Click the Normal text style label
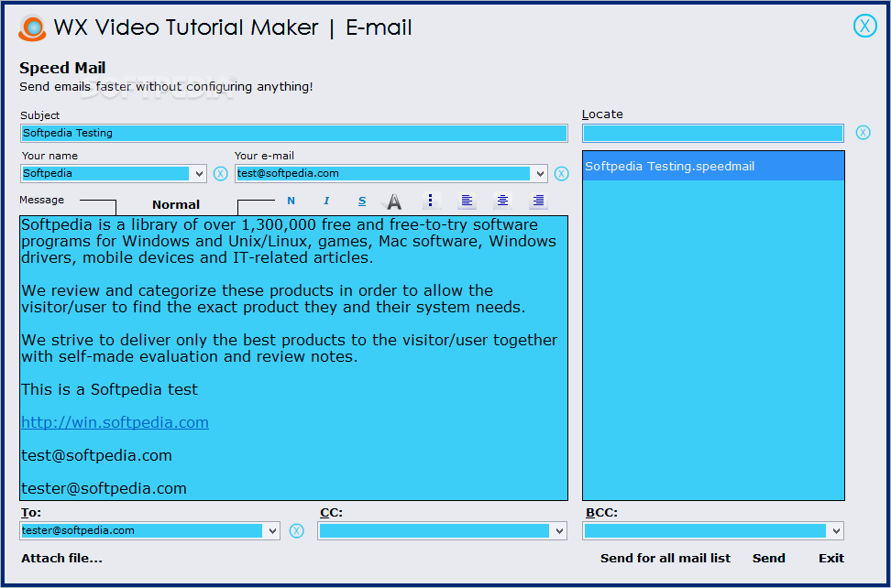 click(x=176, y=205)
